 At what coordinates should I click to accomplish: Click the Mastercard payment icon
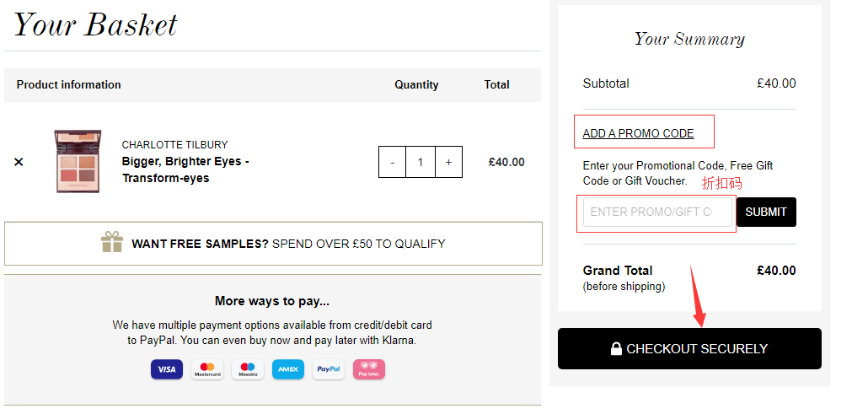pos(207,369)
